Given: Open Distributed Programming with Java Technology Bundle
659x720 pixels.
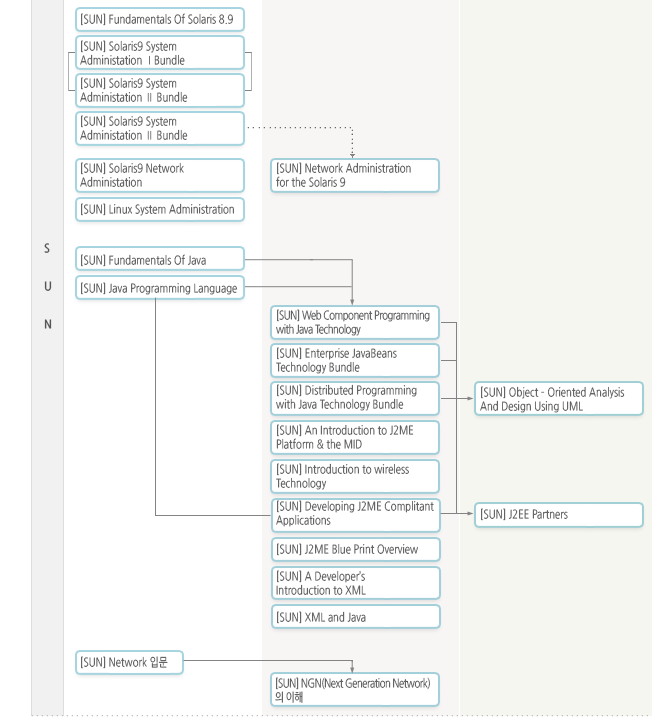Looking at the screenshot, I should [x=355, y=398].
